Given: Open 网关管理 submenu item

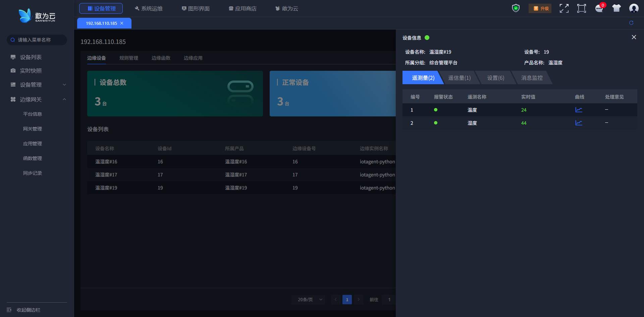Looking at the screenshot, I should point(33,129).
